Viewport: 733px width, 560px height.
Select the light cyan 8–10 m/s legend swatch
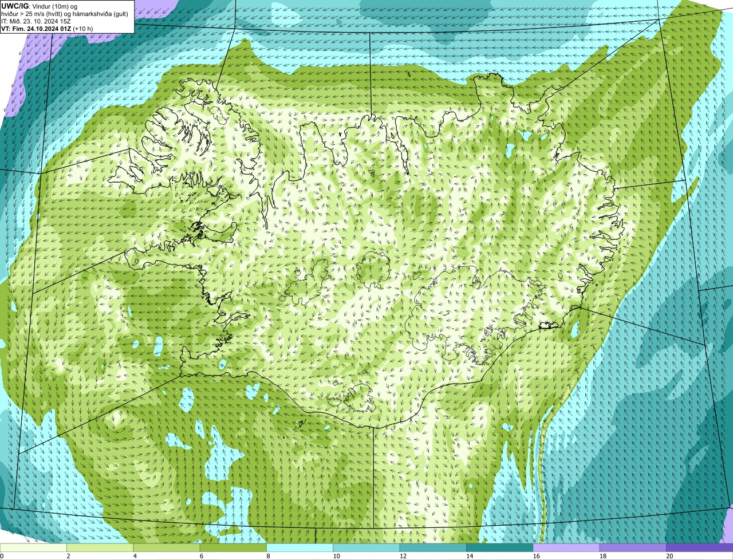click(300, 547)
